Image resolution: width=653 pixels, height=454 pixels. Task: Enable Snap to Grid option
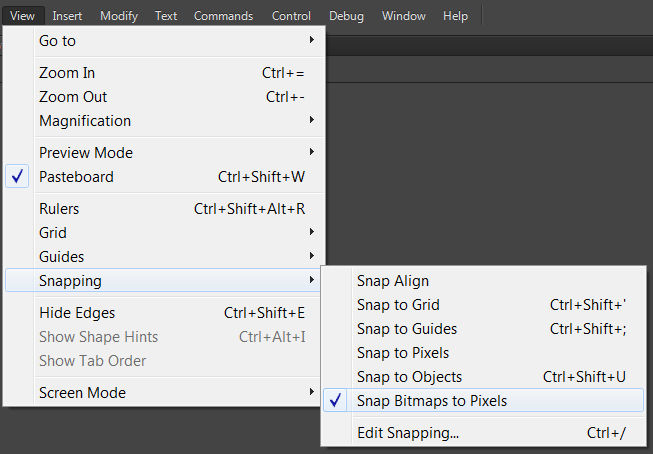(398, 305)
